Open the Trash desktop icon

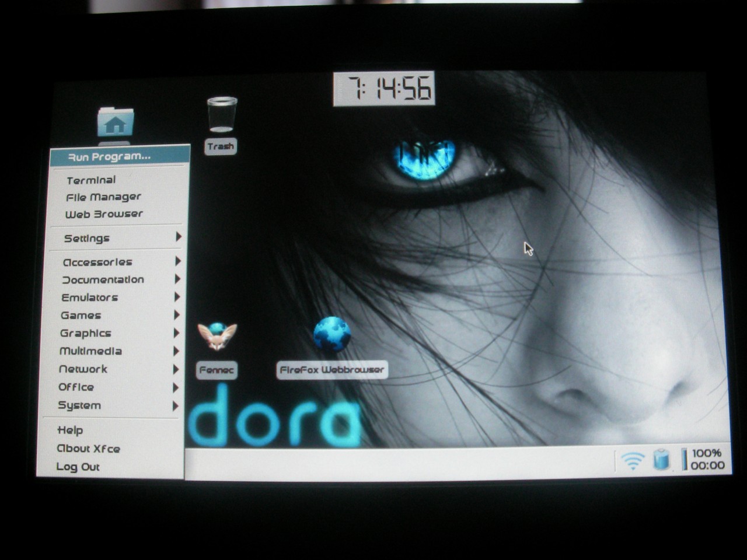pos(222,116)
